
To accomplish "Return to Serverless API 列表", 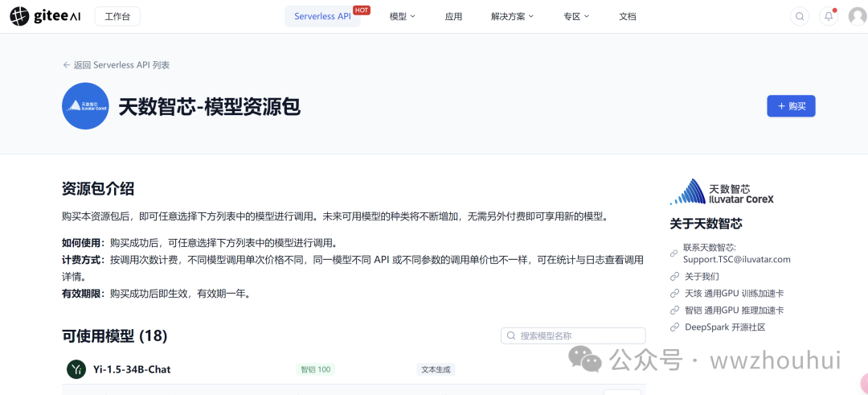I will click(x=116, y=65).
